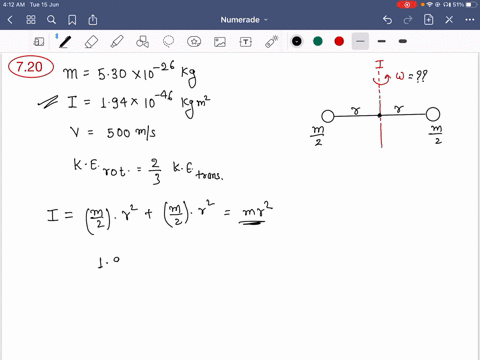Select the Pen tool

65,42
